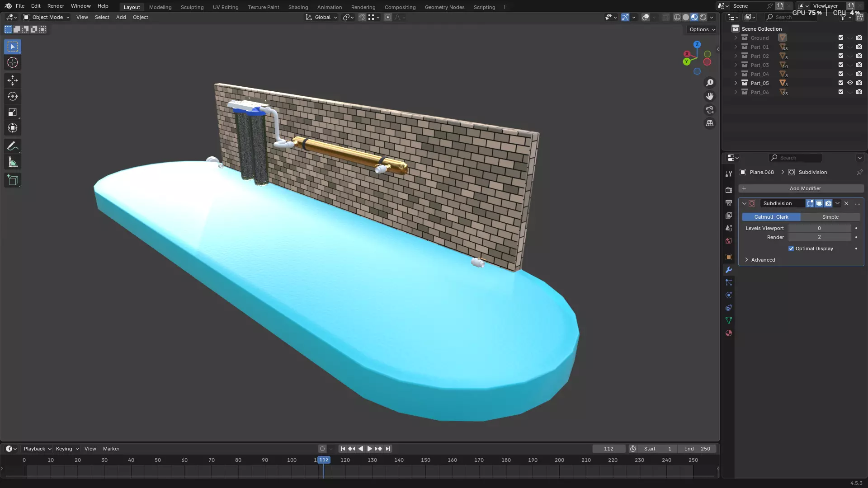The height and width of the screenshot is (488, 868).
Task: Open the World properties tab
Action: [729, 241]
